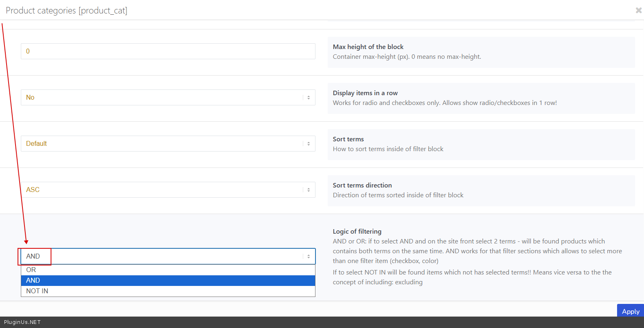Select the OR option in list
The width and height of the screenshot is (644, 328).
[x=168, y=270]
